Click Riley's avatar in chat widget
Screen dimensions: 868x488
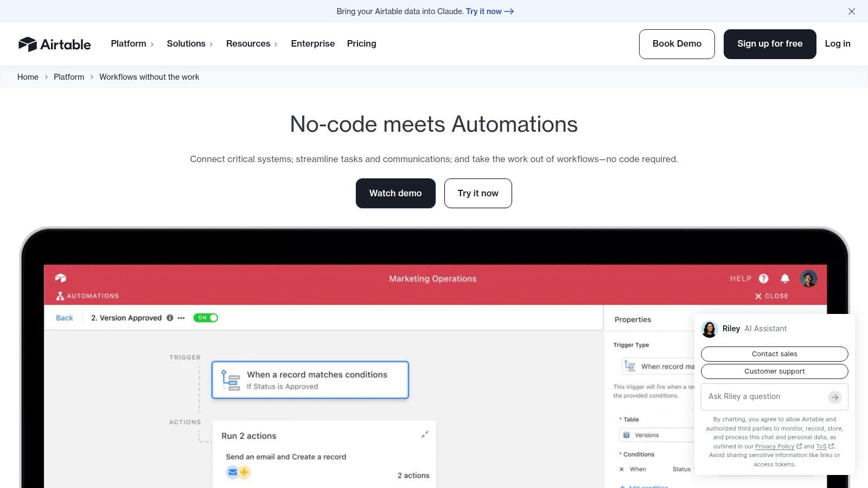pyautogui.click(x=710, y=329)
